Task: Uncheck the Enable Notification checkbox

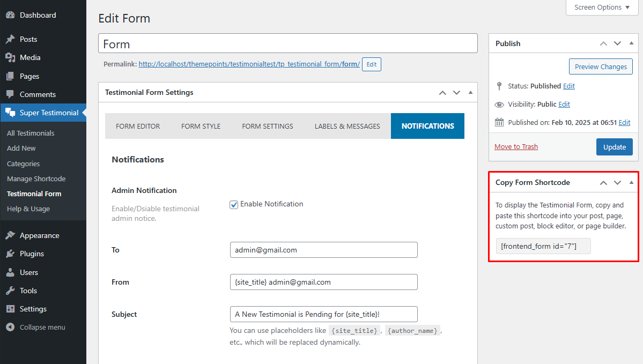Action: click(234, 205)
